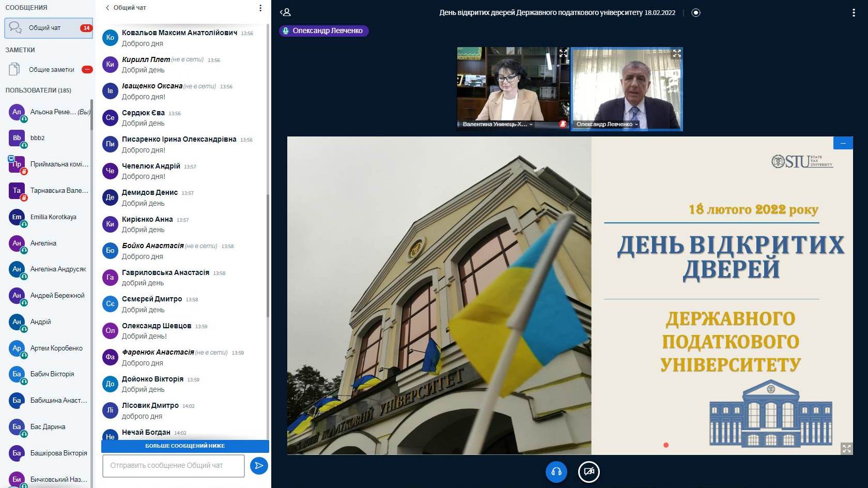Click the Та avatar of Тарнавська
The height and width of the screenshot is (488, 868).
click(x=17, y=190)
